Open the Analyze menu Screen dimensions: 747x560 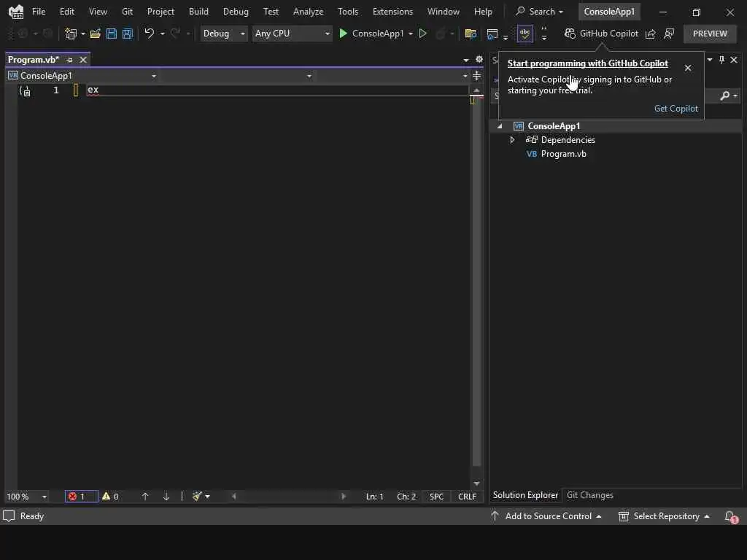tap(308, 12)
